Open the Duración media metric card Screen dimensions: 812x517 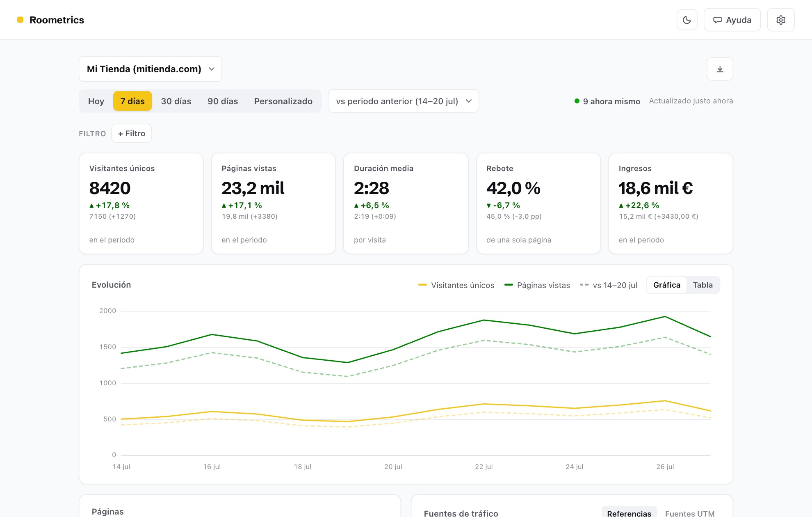pos(406,204)
